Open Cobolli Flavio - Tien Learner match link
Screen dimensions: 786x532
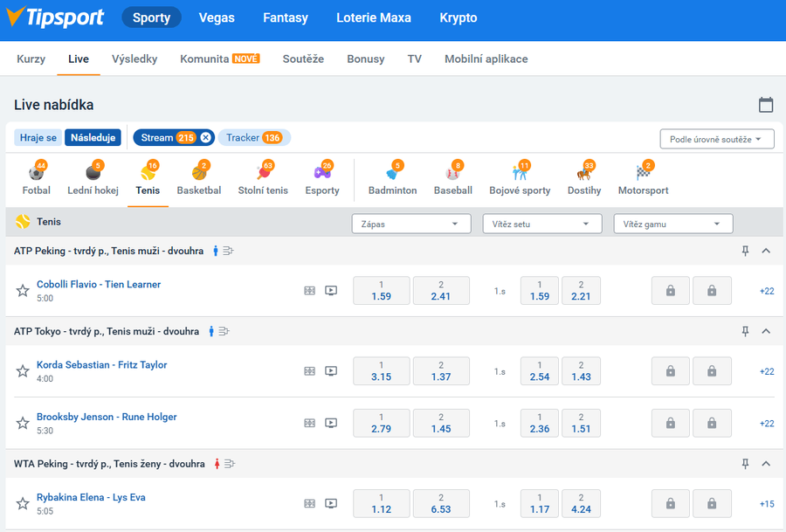point(99,284)
